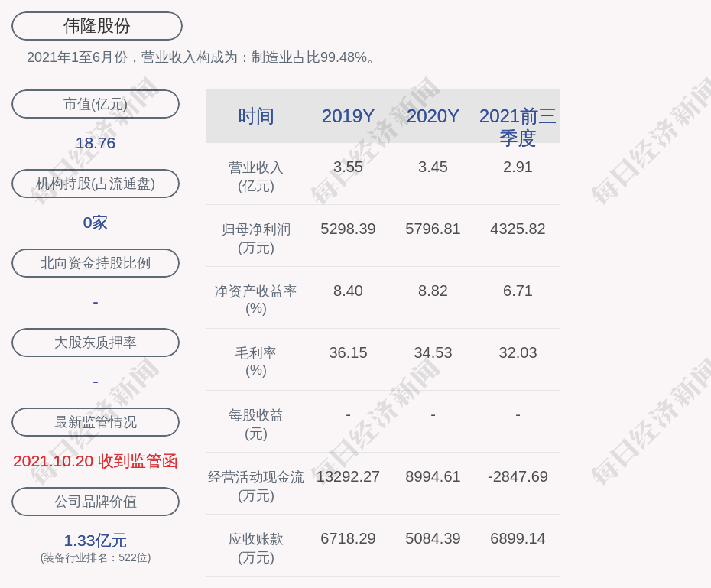Viewport: 711px width, 588px height.
Task: Click the 2020Y column header
Action: (x=433, y=116)
